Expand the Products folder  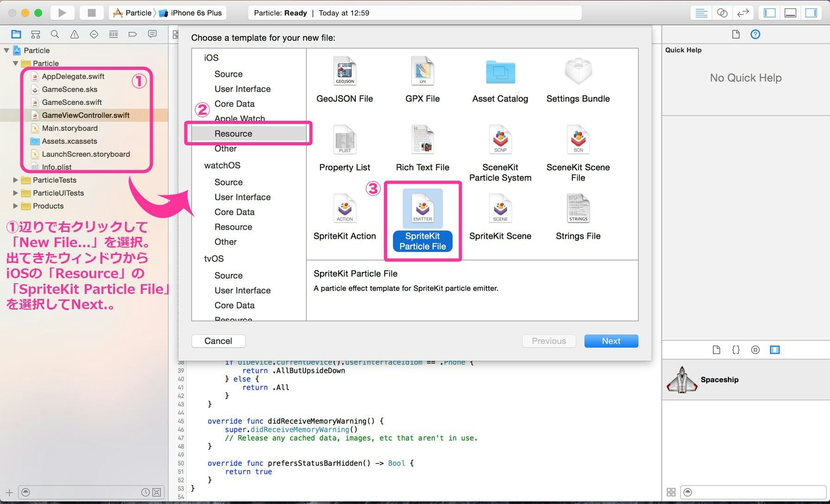click(16, 206)
